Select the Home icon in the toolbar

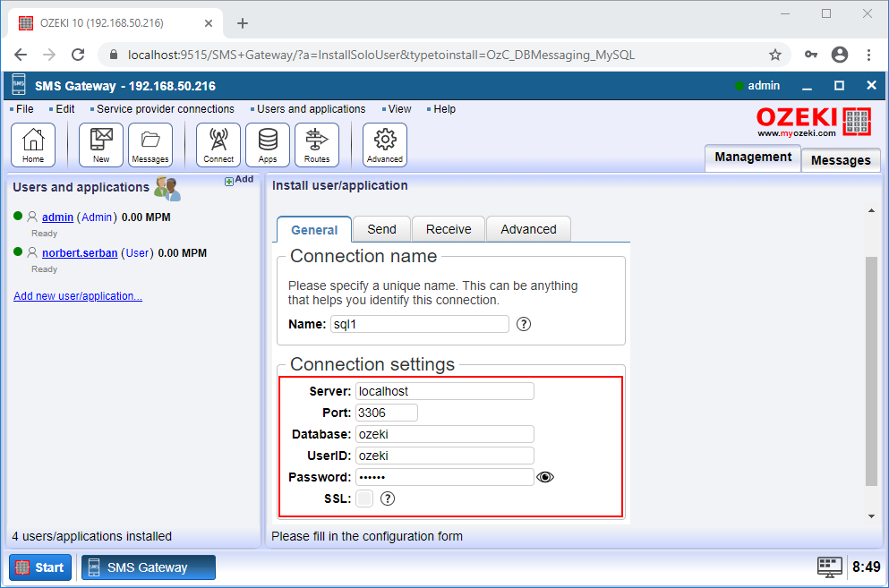33,143
